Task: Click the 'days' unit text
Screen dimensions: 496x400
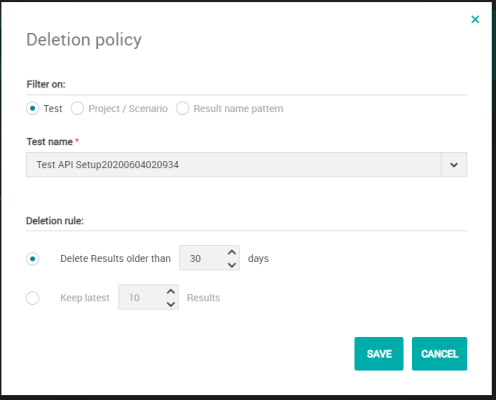Action: 258,259
